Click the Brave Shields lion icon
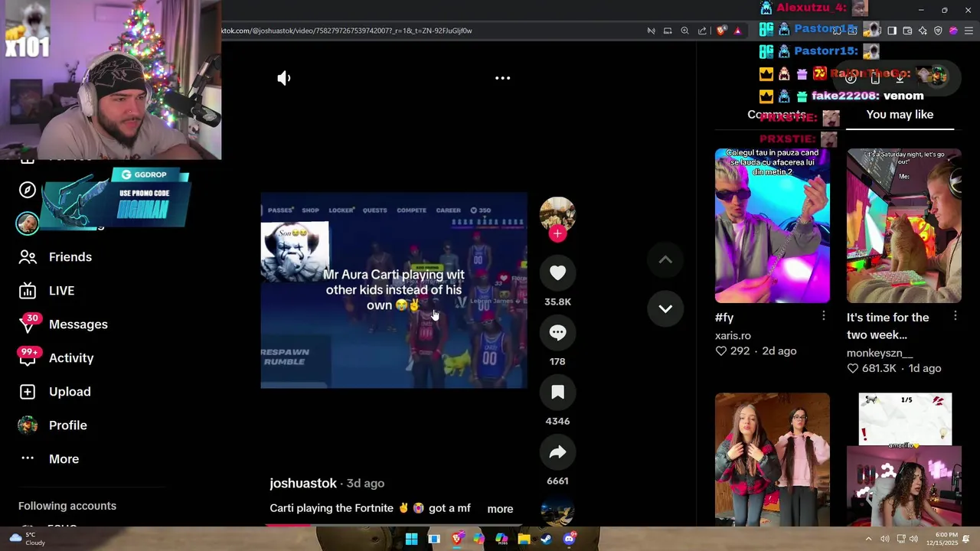 pyautogui.click(x=721, y=31)
